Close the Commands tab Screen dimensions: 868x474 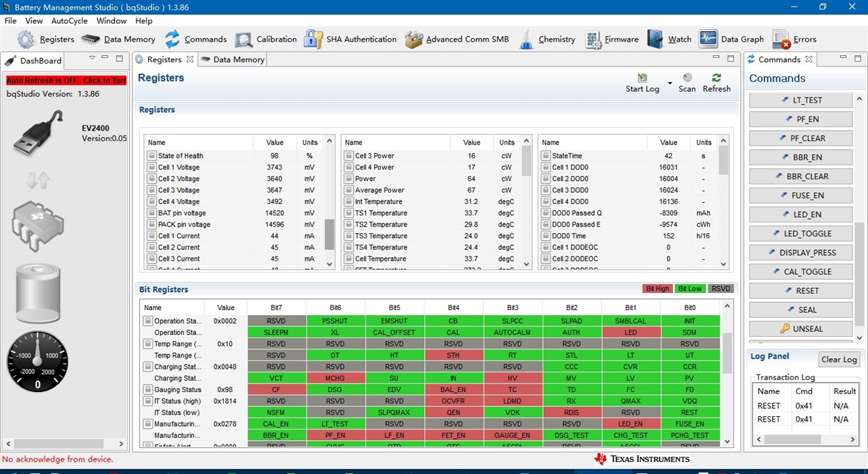pyautogui.click(x=809, y=59)
